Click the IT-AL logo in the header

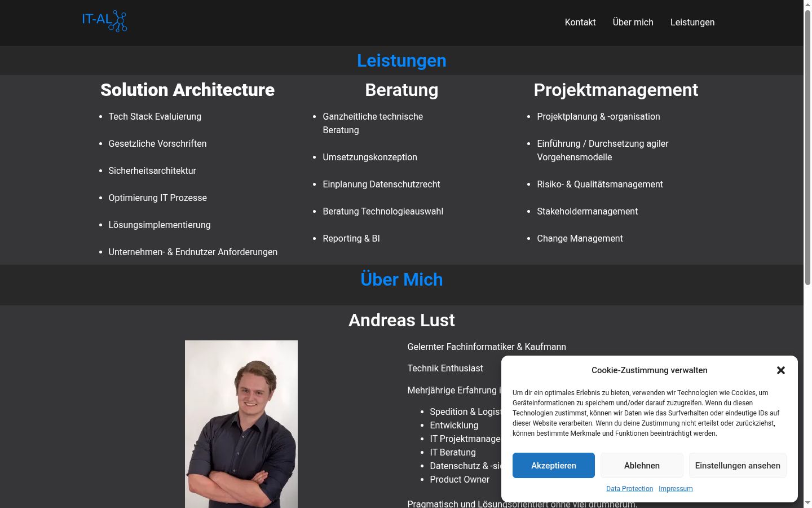104,21
